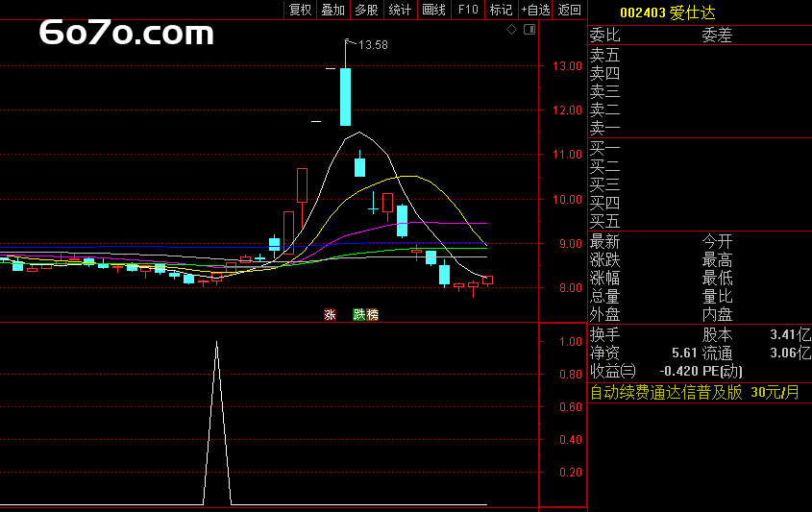Click the last red candle near 8.00
812x512 pixels.
tap(487, 280)
